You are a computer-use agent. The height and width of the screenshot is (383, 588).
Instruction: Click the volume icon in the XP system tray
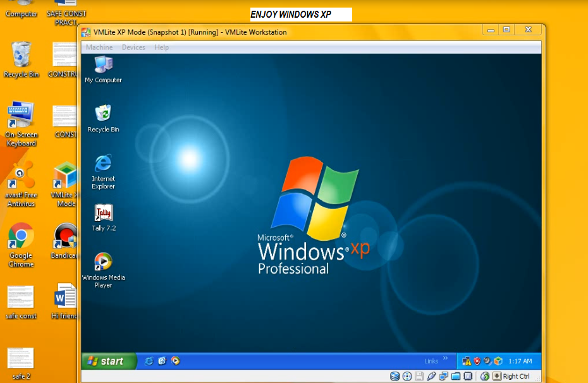coord(487,361)
